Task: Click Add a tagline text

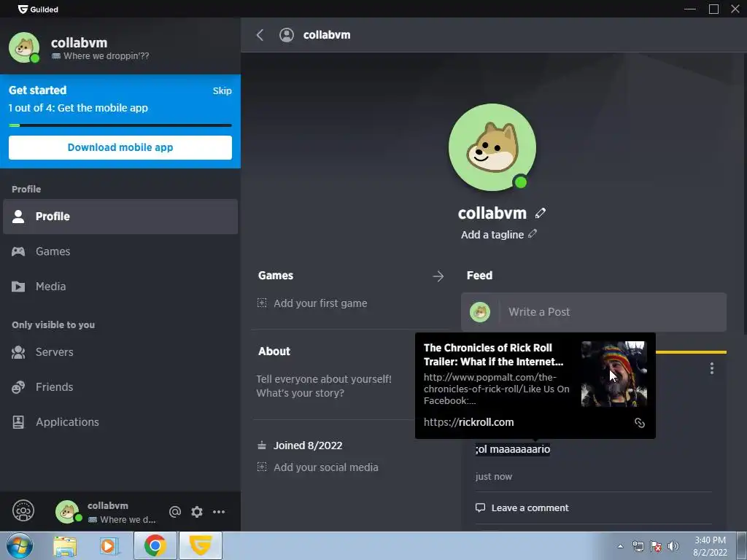Action: click(492, 235)
